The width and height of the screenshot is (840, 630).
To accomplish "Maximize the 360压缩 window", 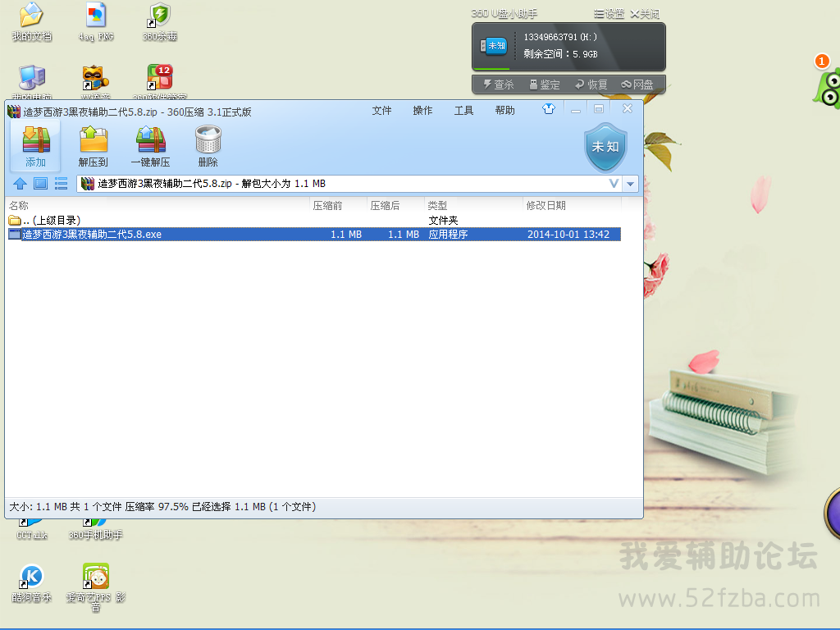I will [x=599, y=109].
